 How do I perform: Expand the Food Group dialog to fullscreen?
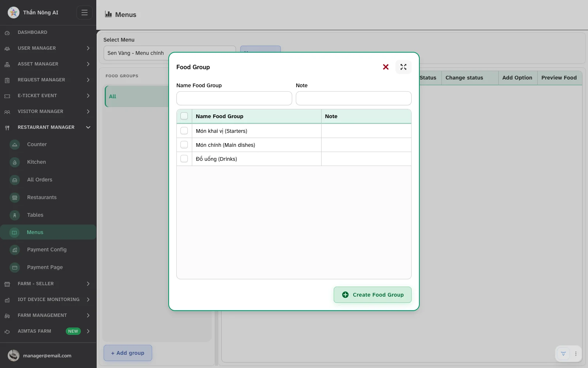point(404,67)
